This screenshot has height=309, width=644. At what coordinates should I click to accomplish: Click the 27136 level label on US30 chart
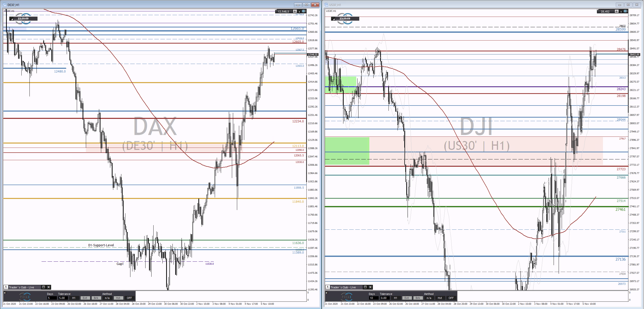click(x=620, y=259)
